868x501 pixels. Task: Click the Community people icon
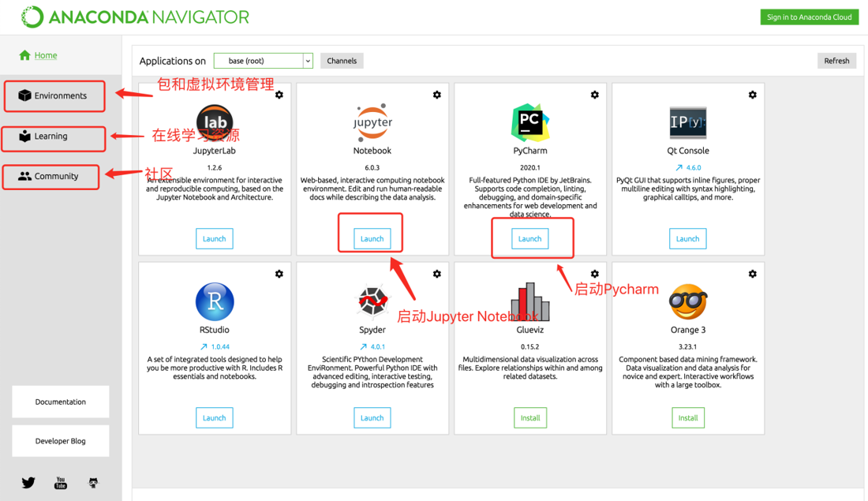tap(24, 176)
